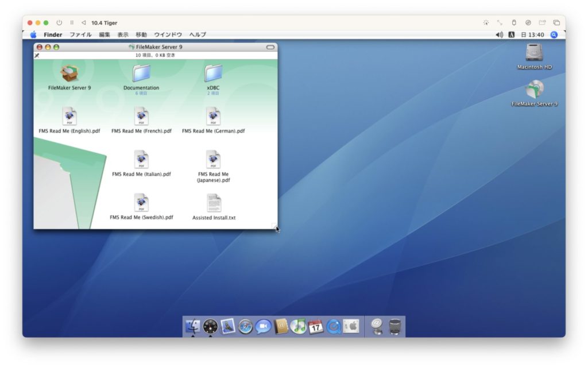Open System Preferences from the Dock
The width and height of the screenshot is (588, 367).
coord(351,326)
